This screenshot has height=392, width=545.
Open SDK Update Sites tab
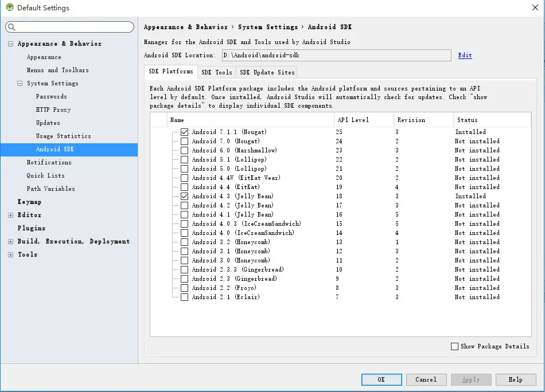click(x=267, y=72)
